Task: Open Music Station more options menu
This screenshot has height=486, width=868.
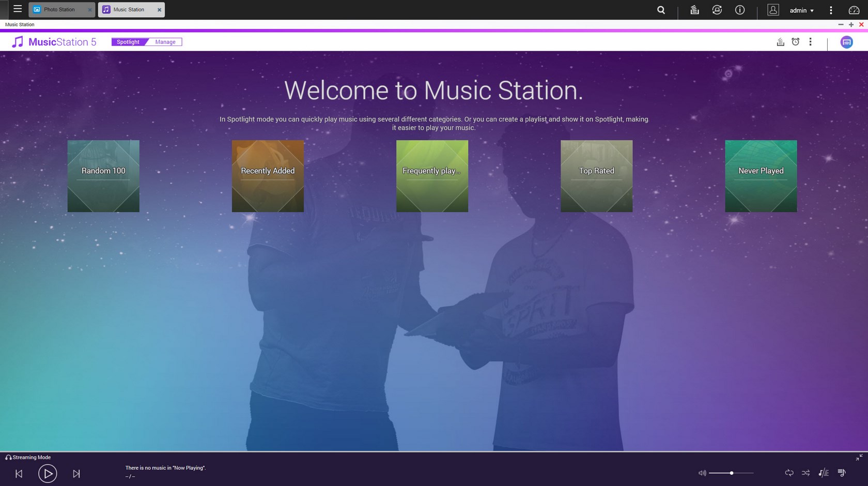Action: [x=810, y=42]
